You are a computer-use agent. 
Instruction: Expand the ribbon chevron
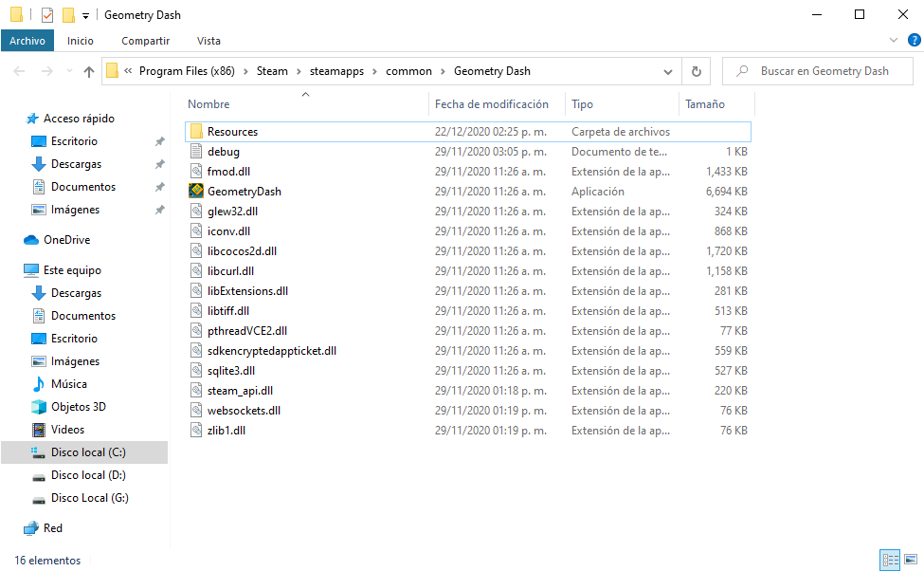pos(894,40)
